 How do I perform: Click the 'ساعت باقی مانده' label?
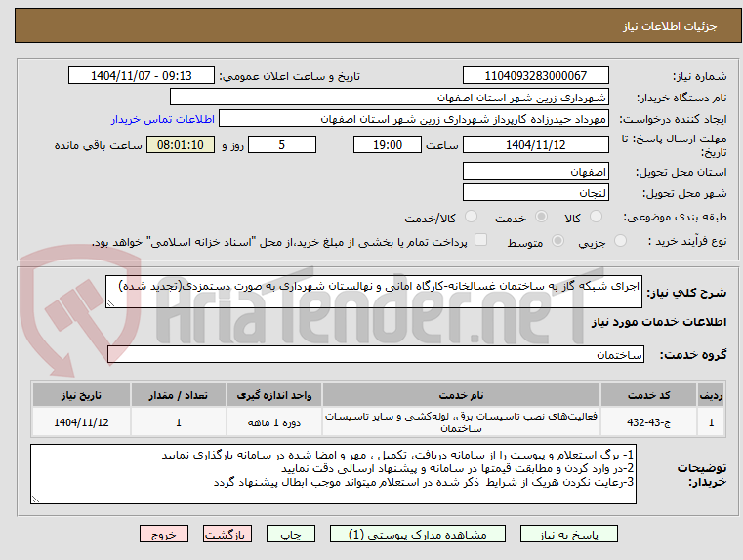(98, 145)
